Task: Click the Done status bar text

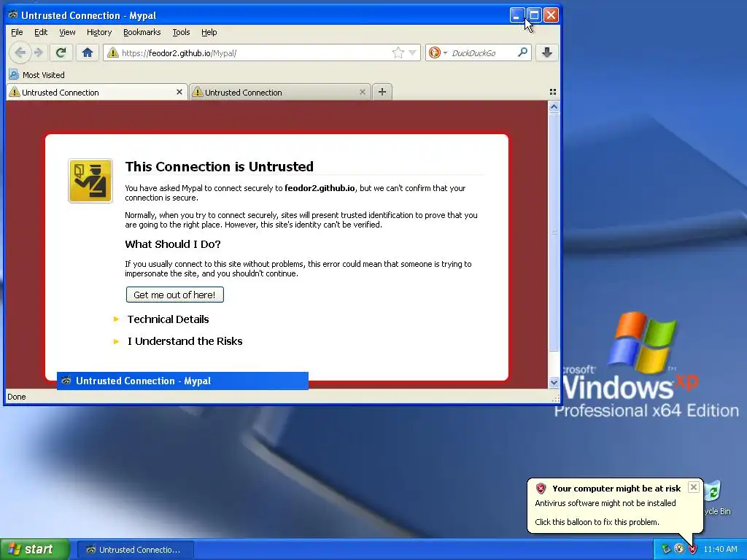Action: (x=17, y=397)
